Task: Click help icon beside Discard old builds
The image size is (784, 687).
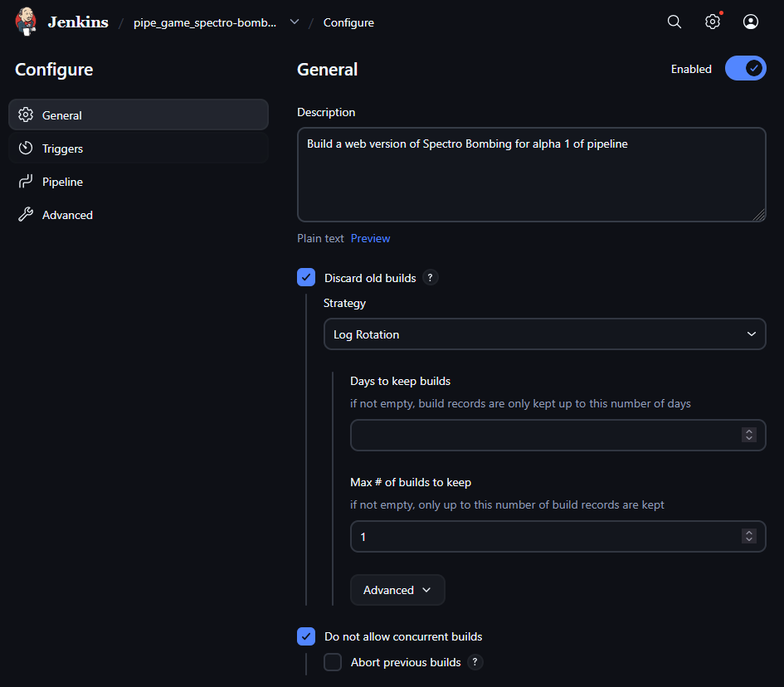Action: 430,277
